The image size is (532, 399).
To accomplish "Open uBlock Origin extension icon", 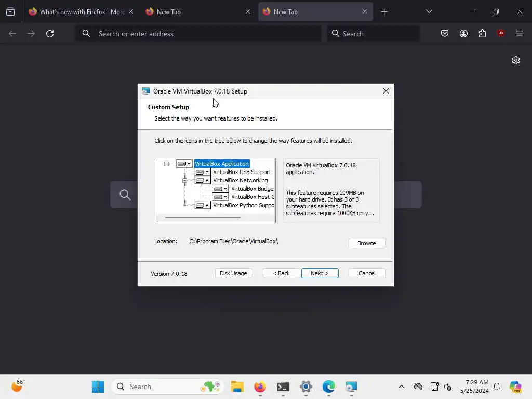I will pyautogui.click(x=500, y=33).
